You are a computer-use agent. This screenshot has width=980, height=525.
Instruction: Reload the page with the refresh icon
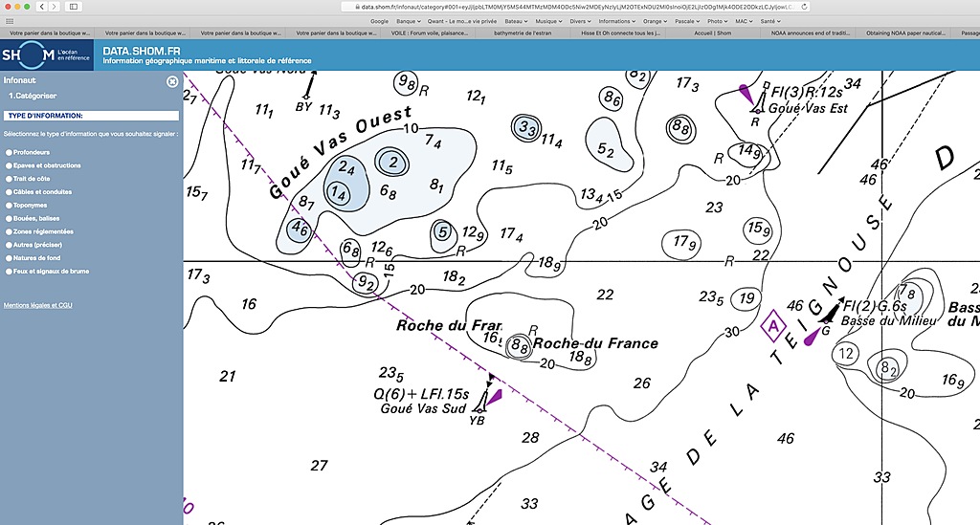pos(804,7)
